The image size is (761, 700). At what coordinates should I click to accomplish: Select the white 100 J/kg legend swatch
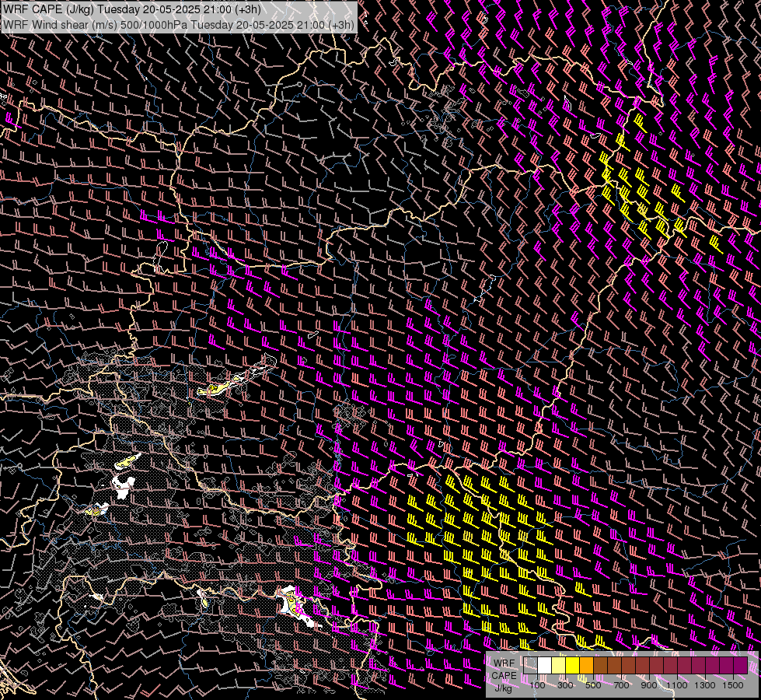coord(545,666)
